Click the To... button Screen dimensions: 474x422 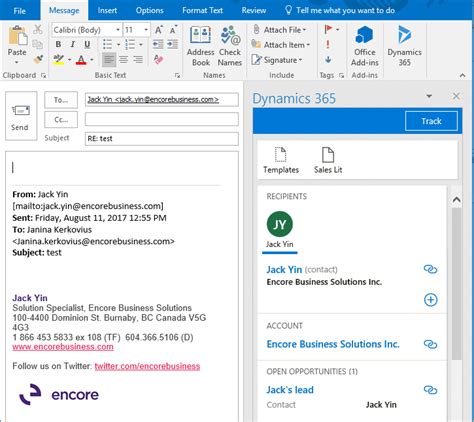61,100
